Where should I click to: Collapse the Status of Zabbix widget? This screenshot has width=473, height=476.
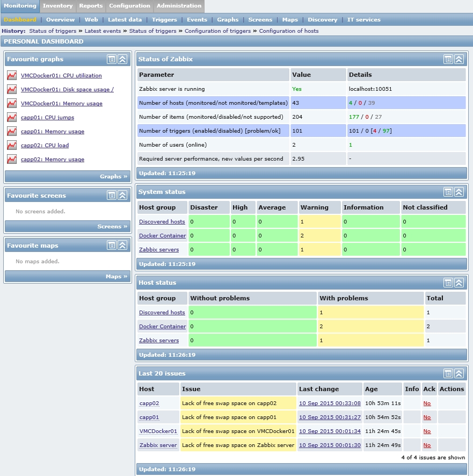(x=459, y=59)
